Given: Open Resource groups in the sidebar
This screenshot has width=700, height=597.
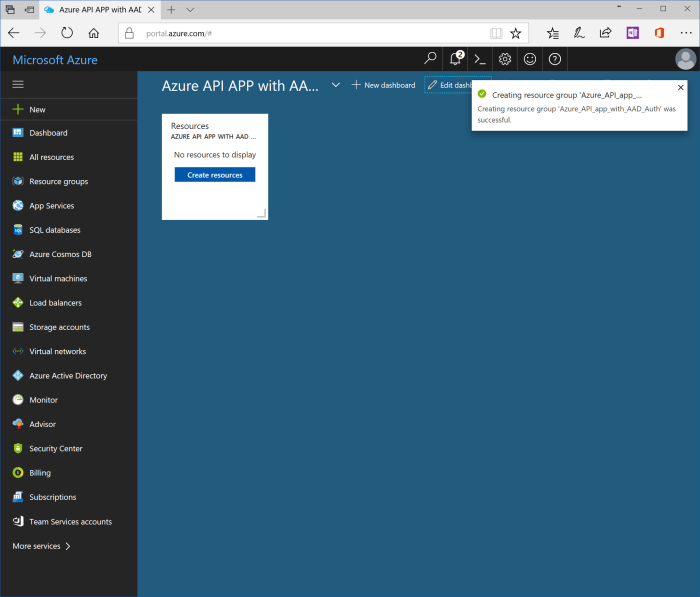Looking at the screenshot, I should 69,181.
